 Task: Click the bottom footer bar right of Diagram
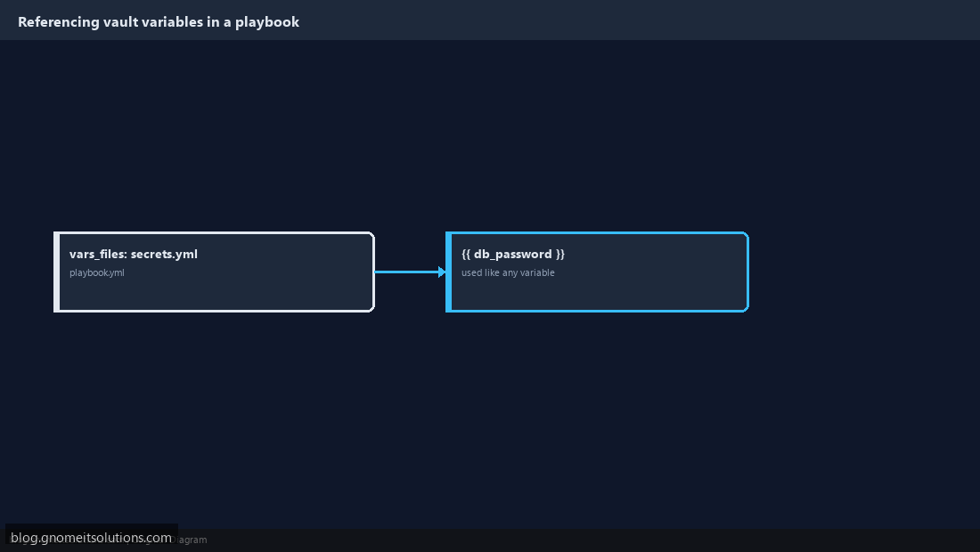pyautogui.click(x=593, y=540)
